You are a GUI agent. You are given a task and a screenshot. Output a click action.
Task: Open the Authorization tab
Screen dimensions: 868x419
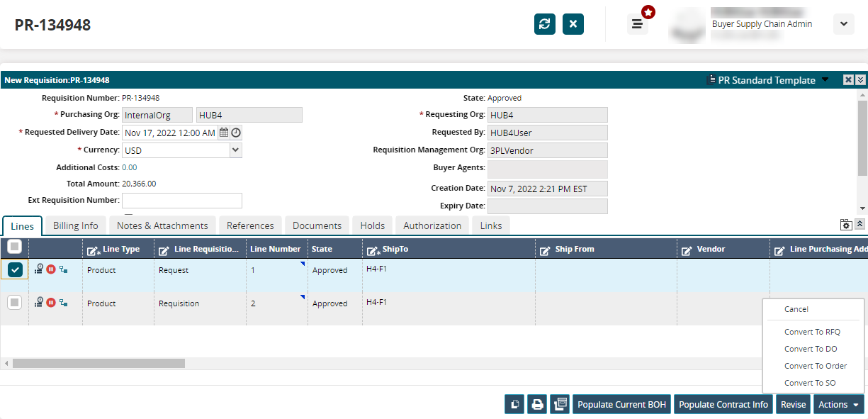click(432, 225)
